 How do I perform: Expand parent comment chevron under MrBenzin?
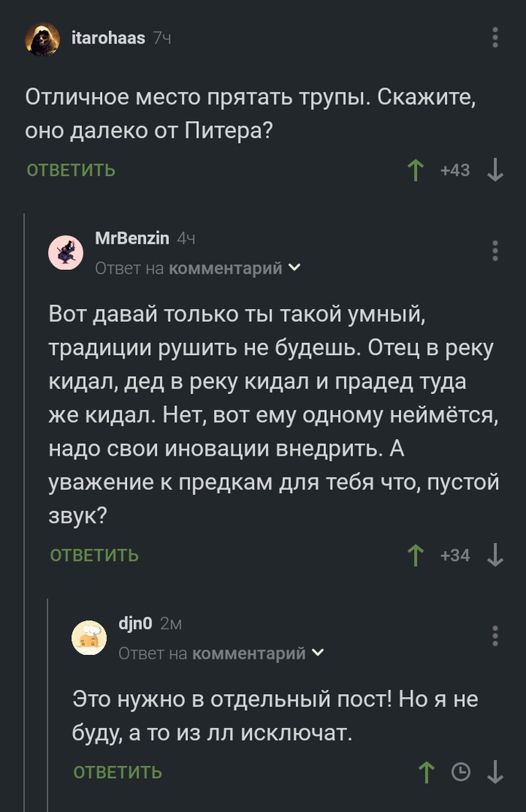coord(295,268)
